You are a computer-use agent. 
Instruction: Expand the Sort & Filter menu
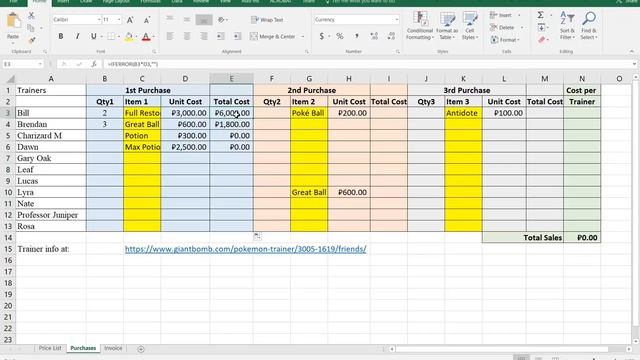tap(567, 26)
